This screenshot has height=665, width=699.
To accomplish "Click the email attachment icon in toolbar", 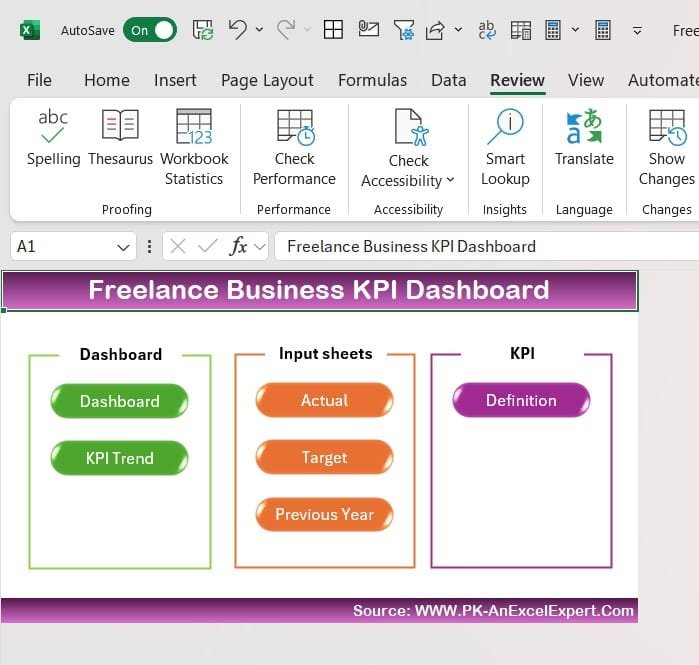I will click(369, 29).
